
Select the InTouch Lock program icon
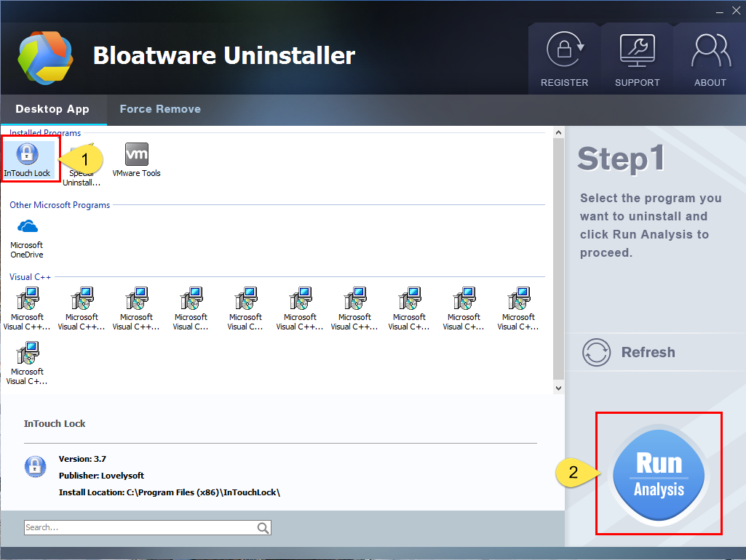(x=27, y=153)
